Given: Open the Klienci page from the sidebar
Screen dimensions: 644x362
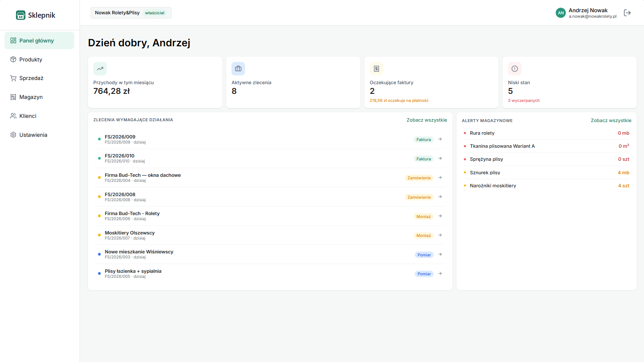Looking at the screenshot, I should (28, 116).
